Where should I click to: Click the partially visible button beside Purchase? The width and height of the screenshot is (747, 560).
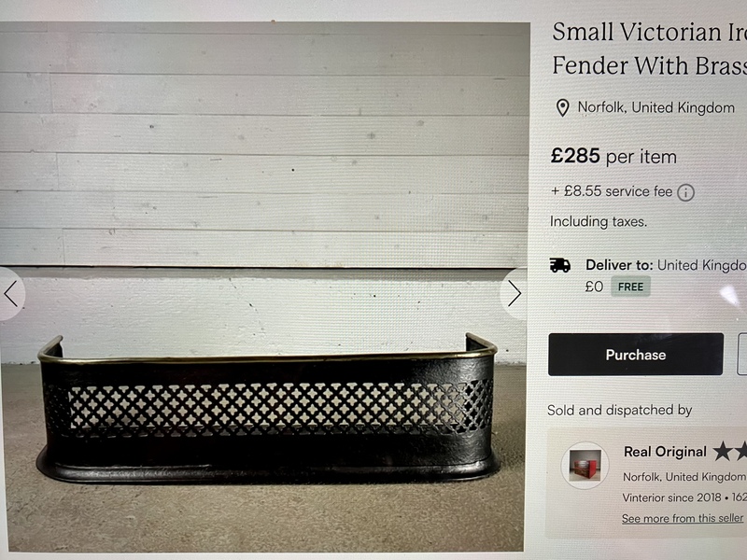pyautogui.click(x=742, y=355)
